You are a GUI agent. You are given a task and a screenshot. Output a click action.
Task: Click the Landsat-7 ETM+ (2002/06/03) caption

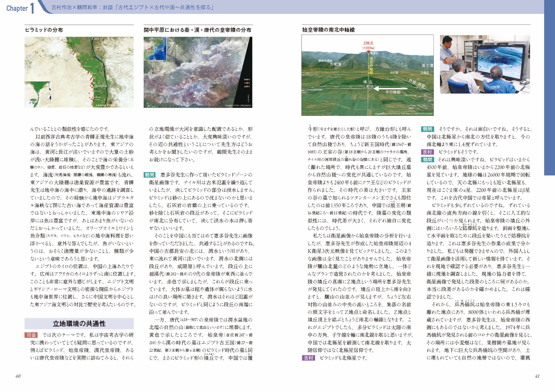238,106
